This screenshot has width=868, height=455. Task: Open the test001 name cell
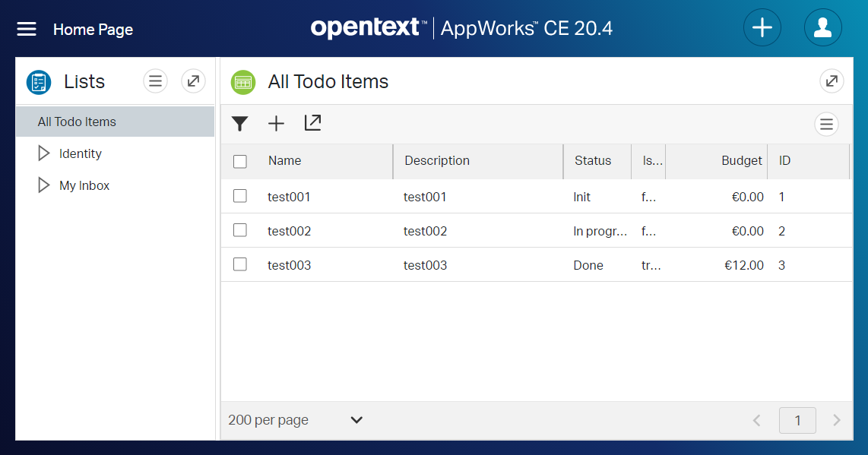(289, 197)
